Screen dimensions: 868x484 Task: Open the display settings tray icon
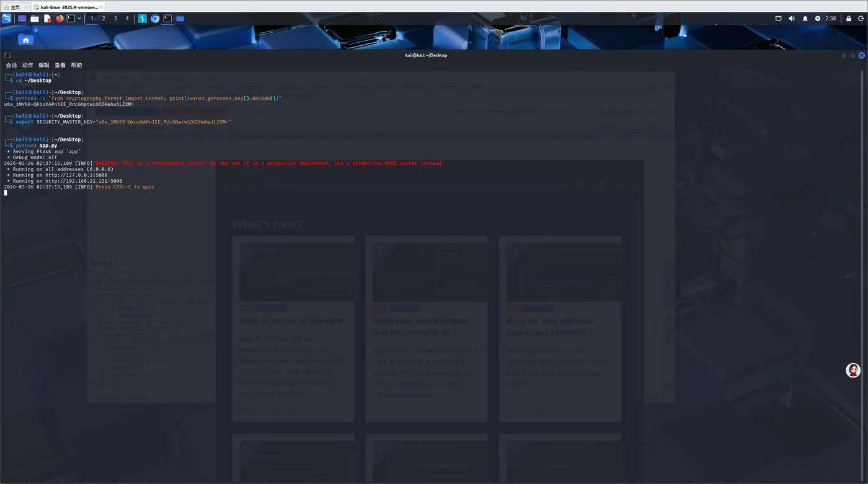[x=778, y=19]
